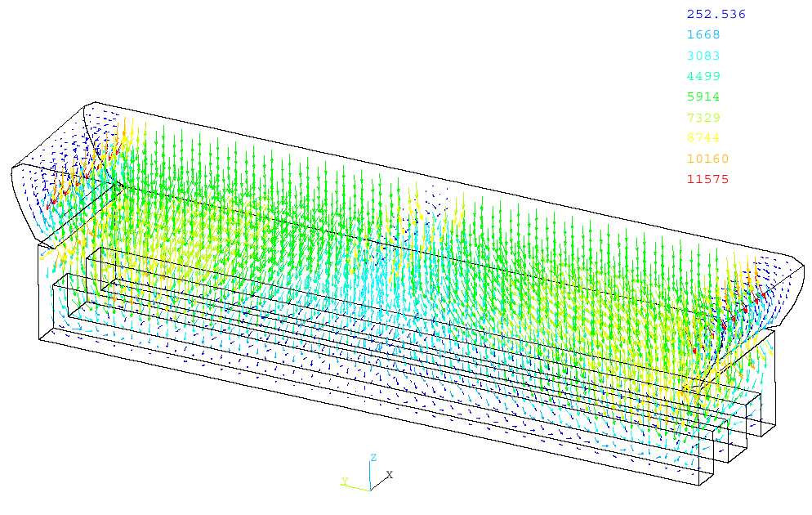Viewport: 812px width, 515px height.
Task: Click the origin of the coordinate axis triad
Action: coord(370,489)
